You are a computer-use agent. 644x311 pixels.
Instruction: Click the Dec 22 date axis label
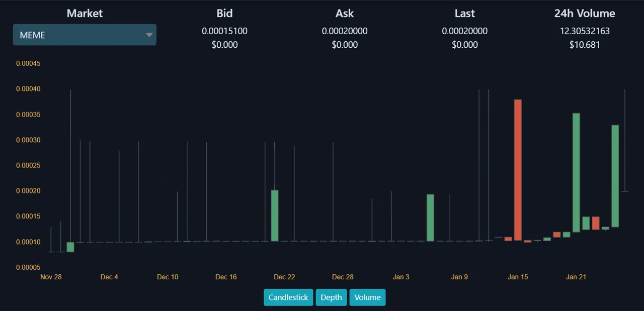click(x=284, y=277)
